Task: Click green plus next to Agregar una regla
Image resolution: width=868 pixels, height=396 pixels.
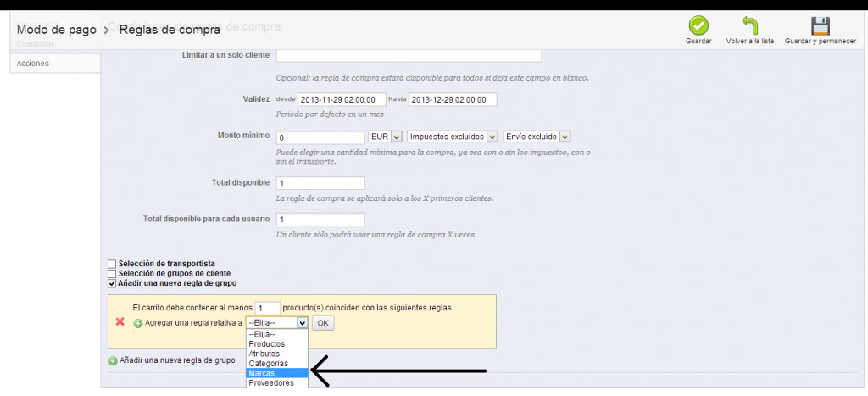Action: click(x=138, y=323)
